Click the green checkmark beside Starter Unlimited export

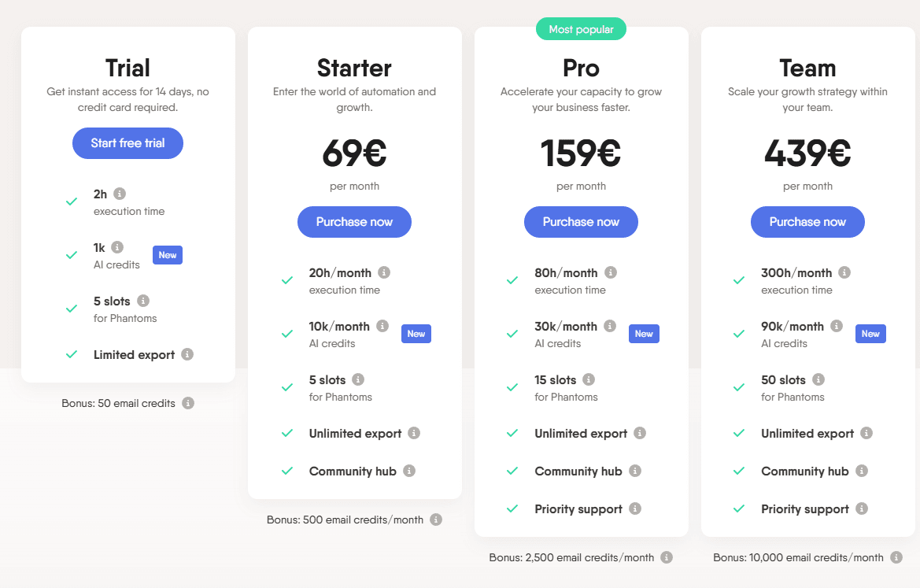click(287, 433)
